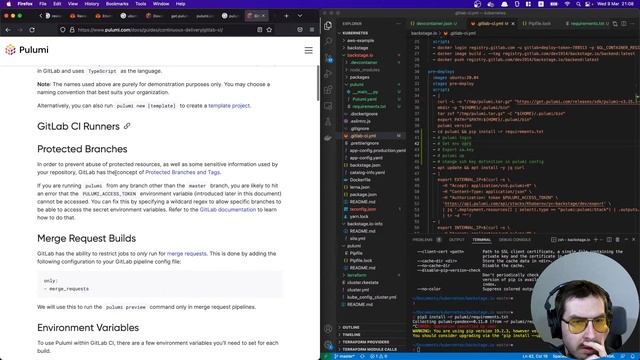Expand the terraform folder

pos(357,275)
